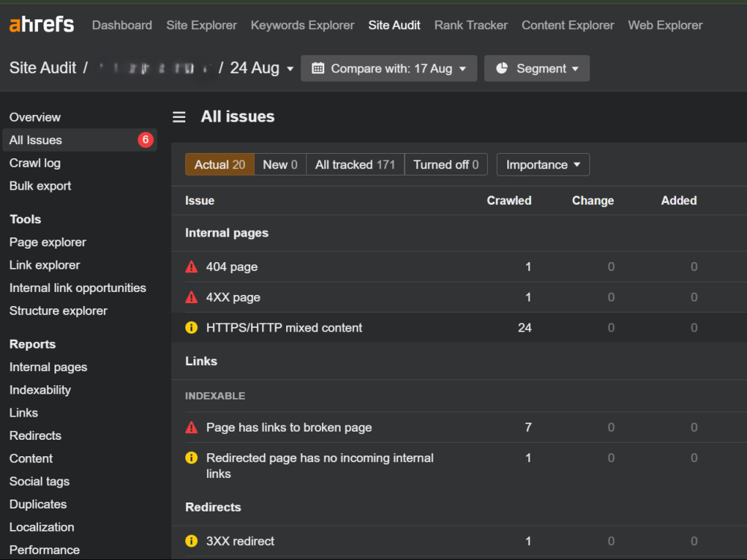This screenshot has height=560, width=747.
Task: Open the Indexability report
Action: [x=40, y=390]
